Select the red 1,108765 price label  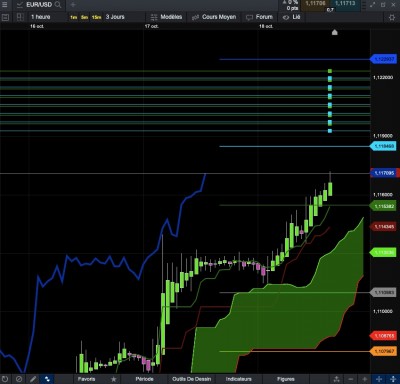click(384, 336)
